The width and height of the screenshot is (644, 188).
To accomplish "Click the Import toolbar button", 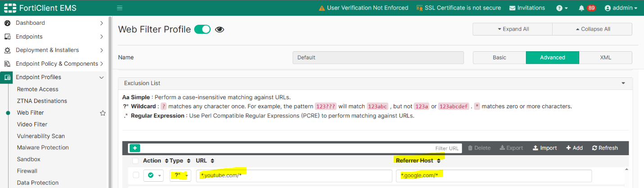I will [544, 148].
